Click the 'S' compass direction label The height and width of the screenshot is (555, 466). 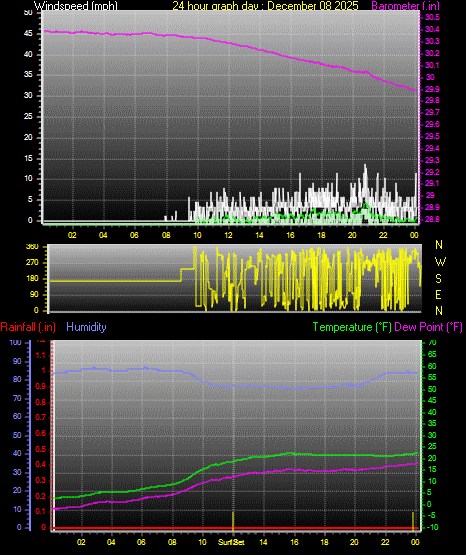438,279
